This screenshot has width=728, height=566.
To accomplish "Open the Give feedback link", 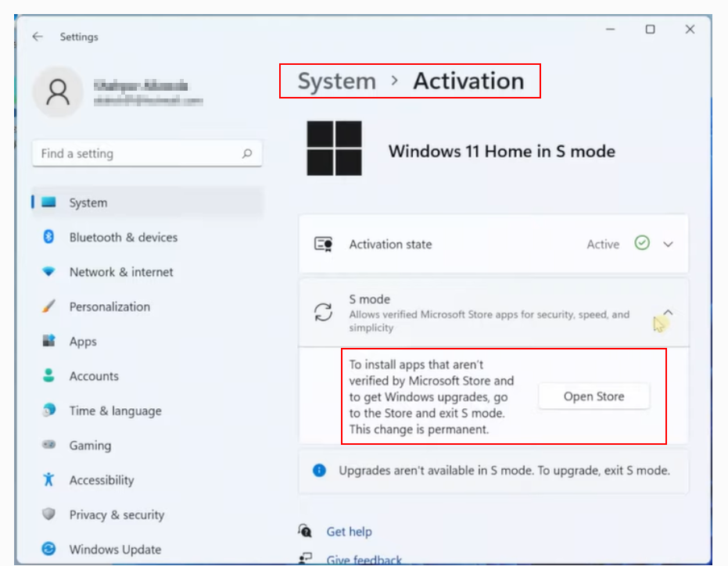I will point(364,560).
